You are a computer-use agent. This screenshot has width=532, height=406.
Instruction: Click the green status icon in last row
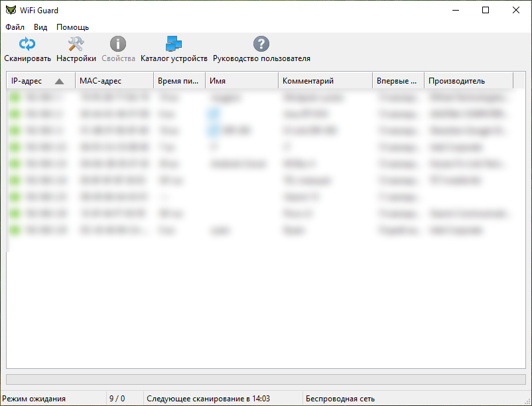click(x=15, y=230)
